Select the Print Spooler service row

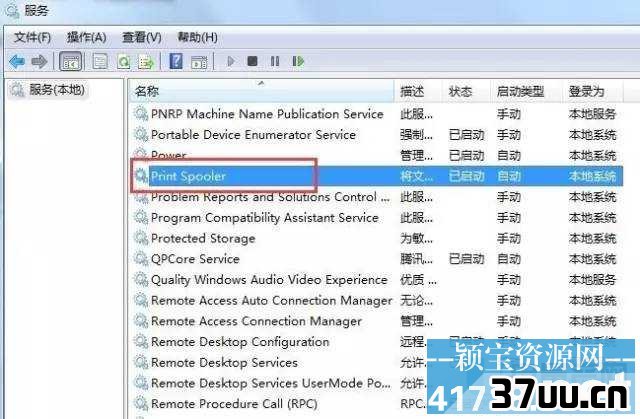pos(378,176)
